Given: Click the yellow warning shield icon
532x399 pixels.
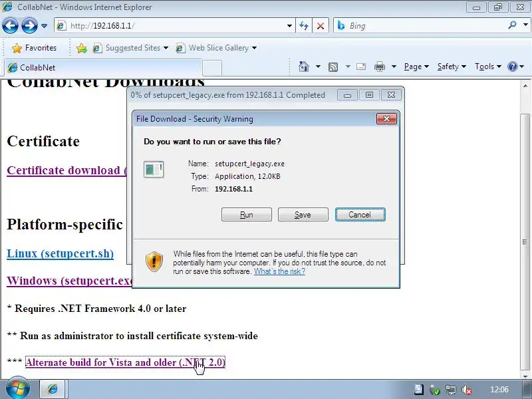Looking at the screenshot, I should click(154, 261).
